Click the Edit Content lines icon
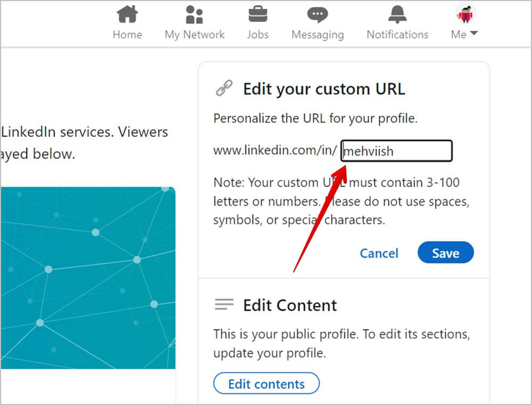 pyautogui.click(x=225, y=304)
